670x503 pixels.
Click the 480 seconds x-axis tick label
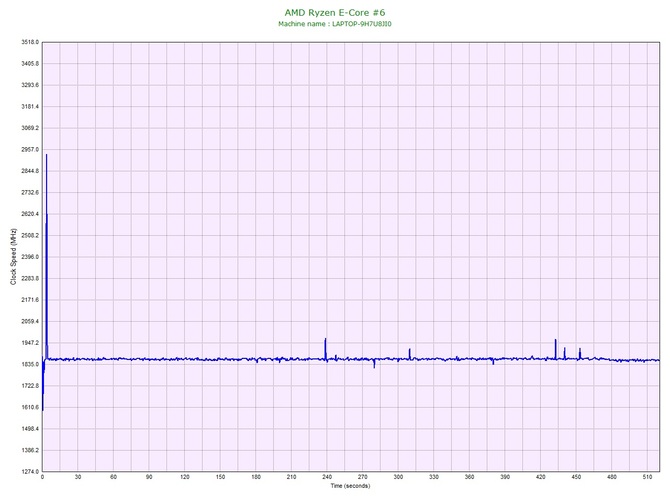pyautogui.click(x=612, y=477)
